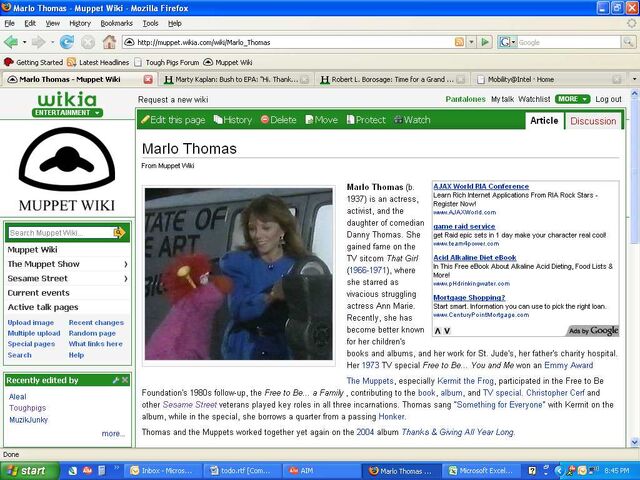The height and width of the screenshot is (480, 640).
Task: Submit Muppet Wiki search arrow icon
Action: (x=119, y=233)
